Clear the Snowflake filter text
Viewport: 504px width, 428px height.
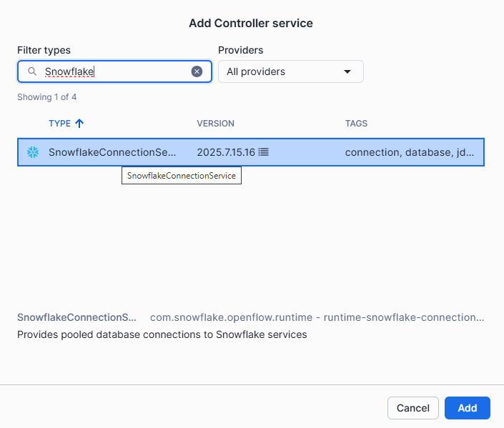pyautogui.click(x=197, y=71)
